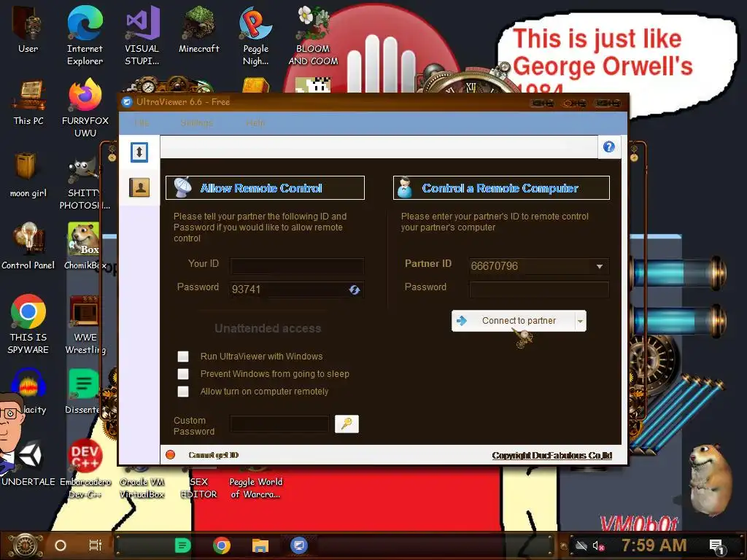
Task: Open the Settings menu in UltraViewer
Action: [197, 122]
